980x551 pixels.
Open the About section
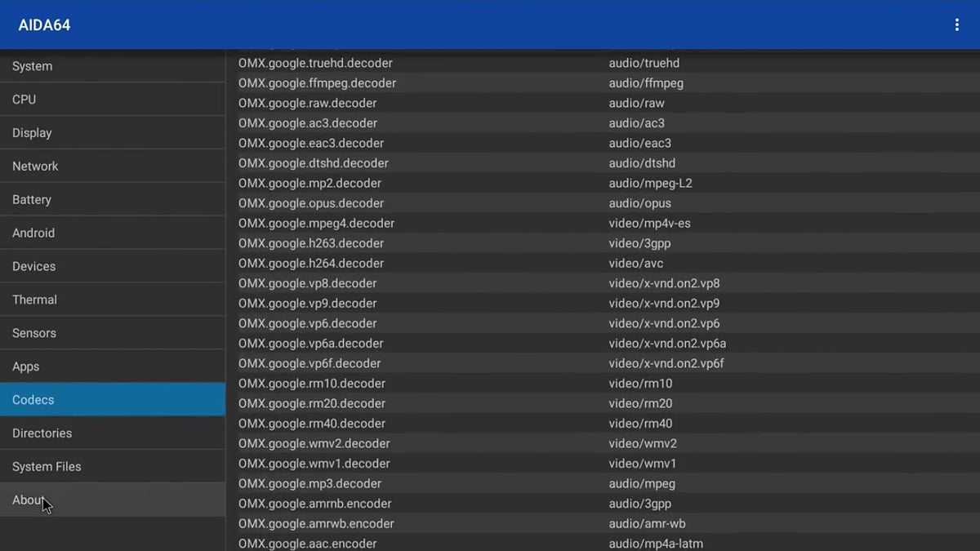pos(113,500)
